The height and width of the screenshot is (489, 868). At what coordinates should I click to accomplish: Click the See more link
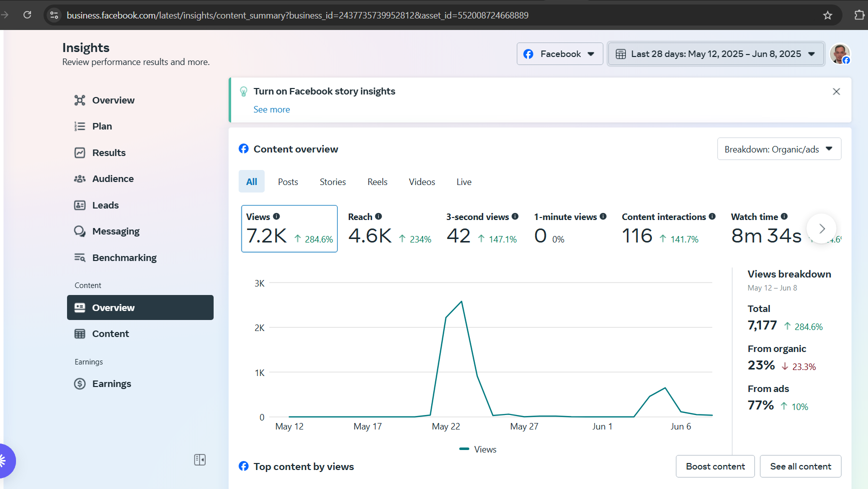pos(272,109)
